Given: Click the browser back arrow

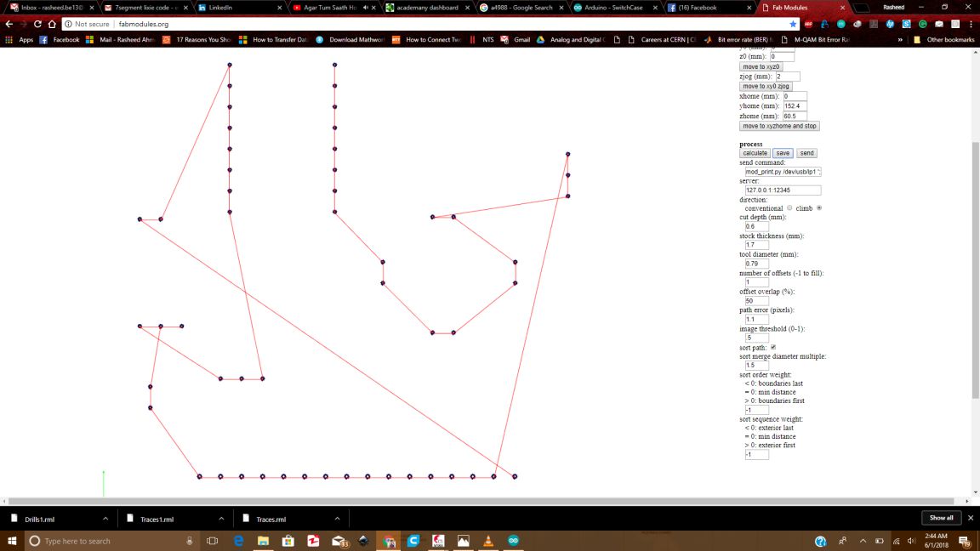Looking at the screenshot, I should point(9,24).
